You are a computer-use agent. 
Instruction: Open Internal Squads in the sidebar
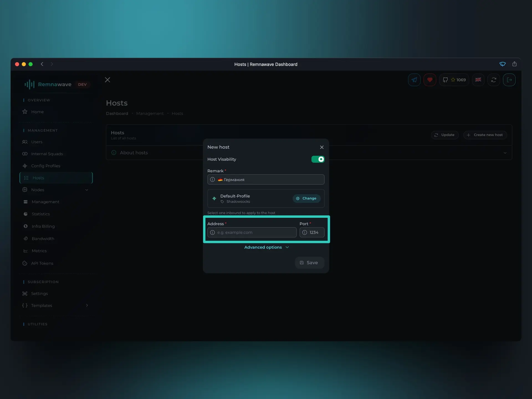[47, 154]
